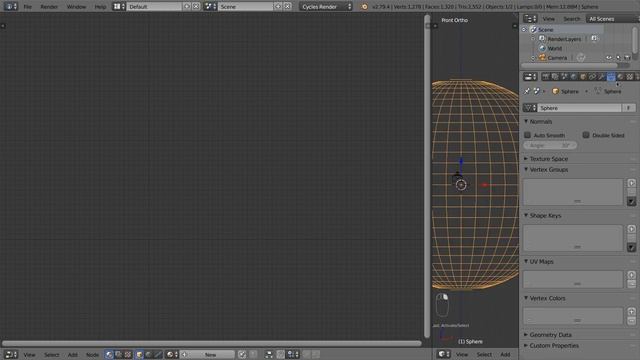Open the Render Layers properties tab

(x=555, y=77)
